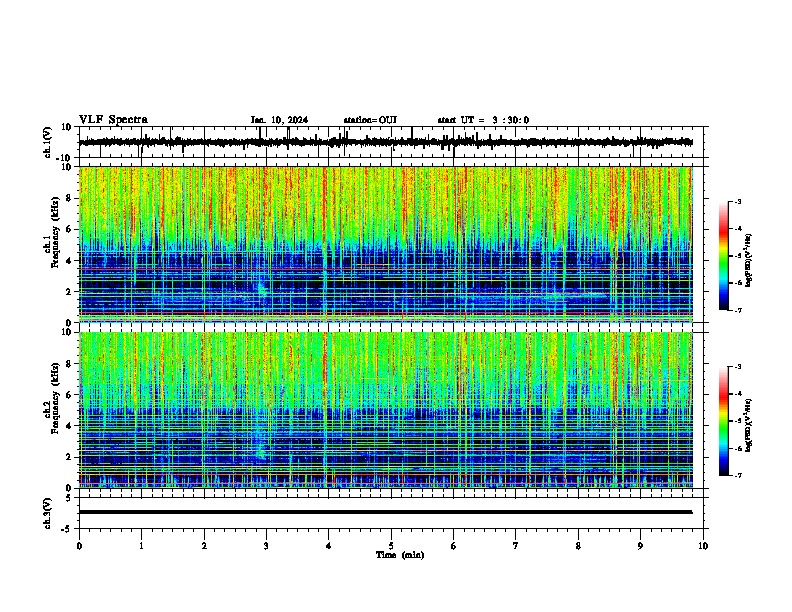Click the time axis tick label "8"
Viewport: 792px width, 612px height.
point(578,546)
